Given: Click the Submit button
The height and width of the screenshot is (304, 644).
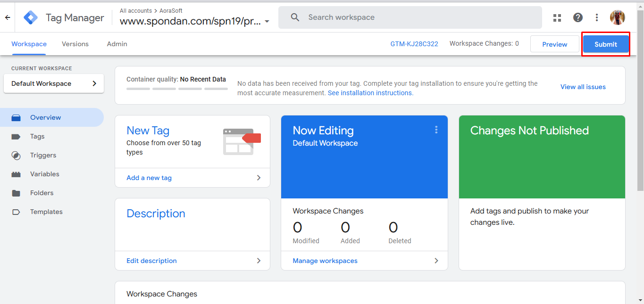Looking at the screenshot, I should 606,44.
